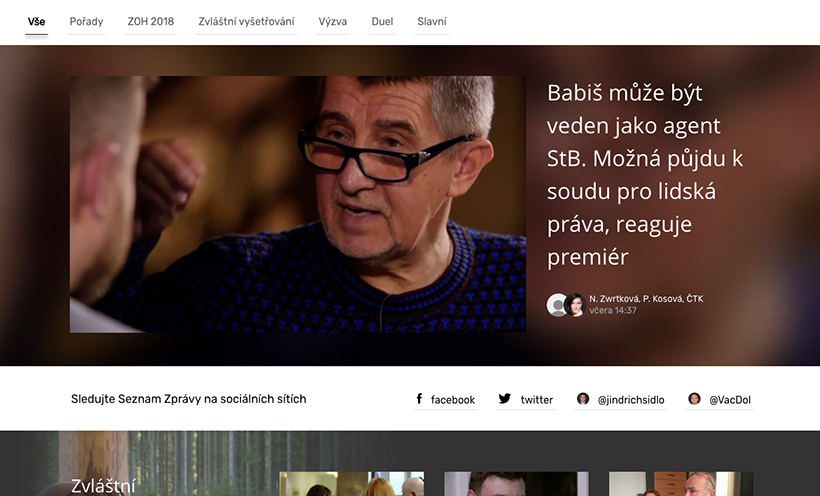Visit the @jindrichsidlo profile link
820x496 pixels.
[x=631, y=400]
